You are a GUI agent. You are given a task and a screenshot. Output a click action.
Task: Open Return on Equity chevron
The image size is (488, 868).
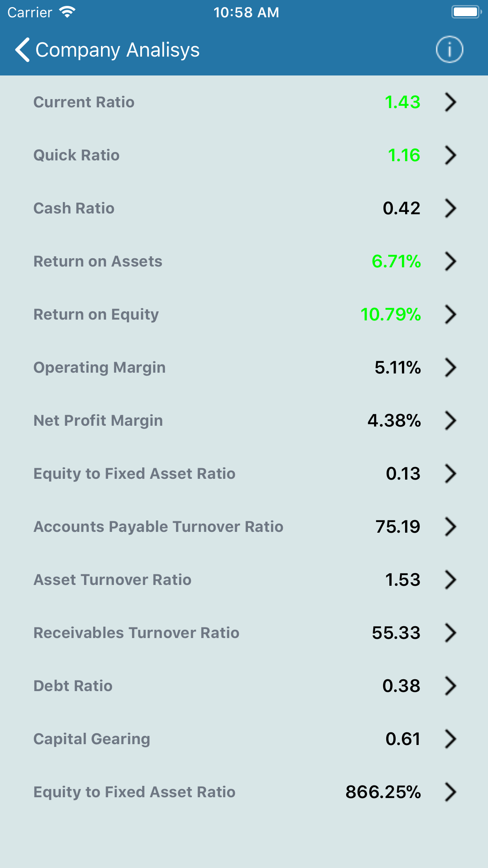[x=450, y=314]
